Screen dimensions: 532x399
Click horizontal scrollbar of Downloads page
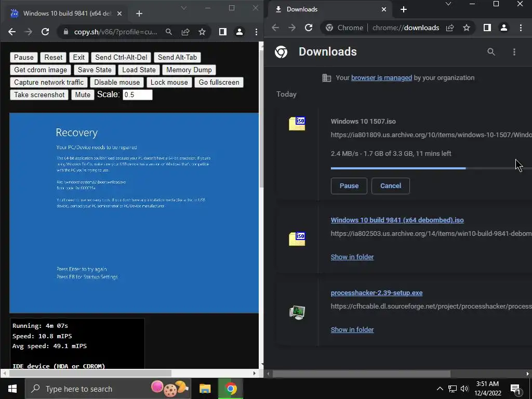click(x=362, y=374)
